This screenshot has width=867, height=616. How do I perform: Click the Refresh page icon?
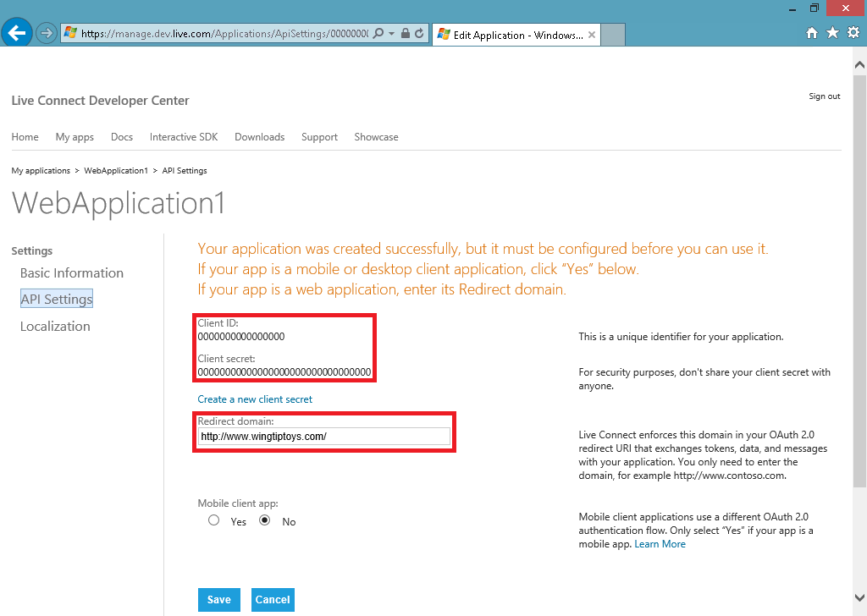[418, 34]
